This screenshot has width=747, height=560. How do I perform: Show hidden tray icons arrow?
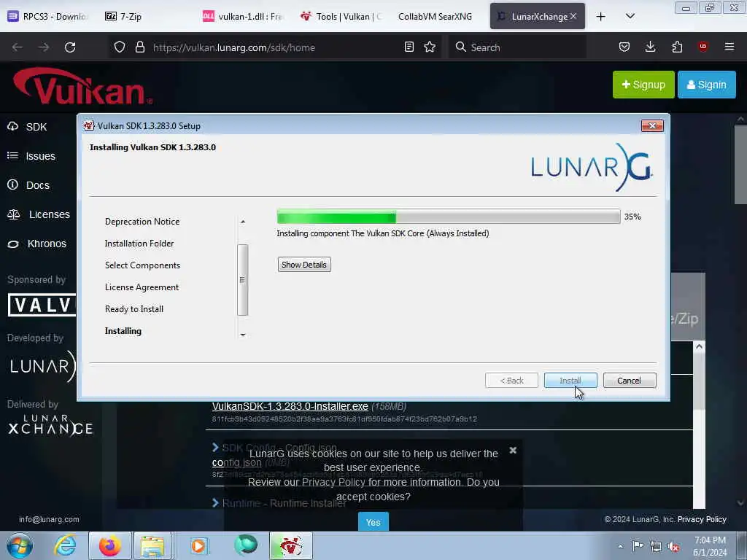620,546
